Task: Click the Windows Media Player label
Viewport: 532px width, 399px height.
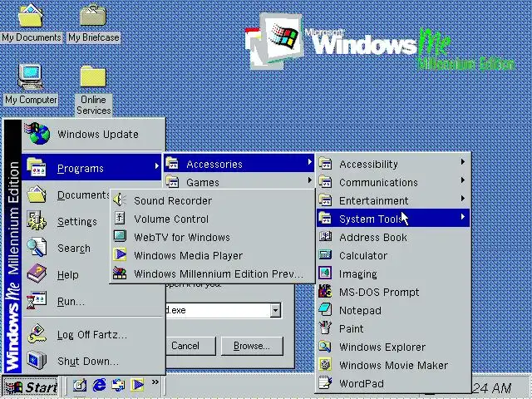Action: pos(189,255)
